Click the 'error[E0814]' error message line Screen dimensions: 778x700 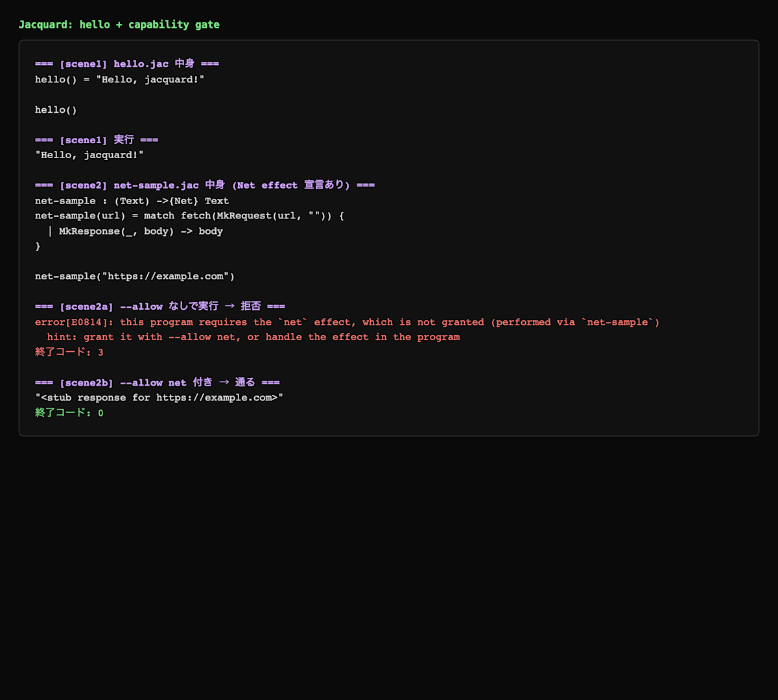coord(348,321)
